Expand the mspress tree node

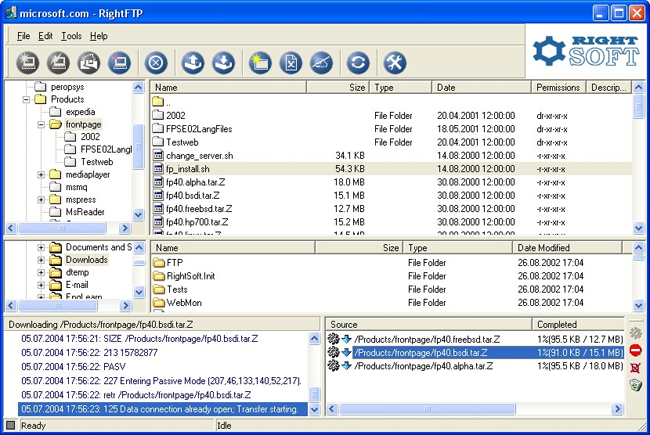(41, 199)
